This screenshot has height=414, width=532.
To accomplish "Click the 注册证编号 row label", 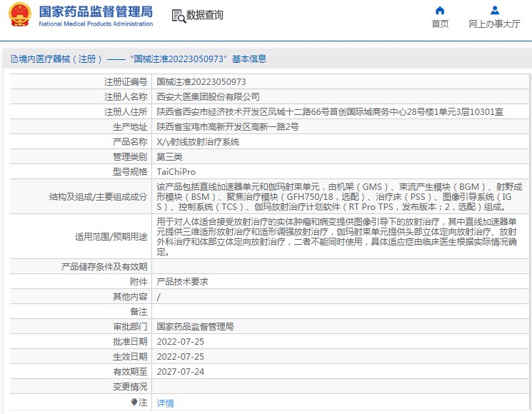I will point(126,81).
